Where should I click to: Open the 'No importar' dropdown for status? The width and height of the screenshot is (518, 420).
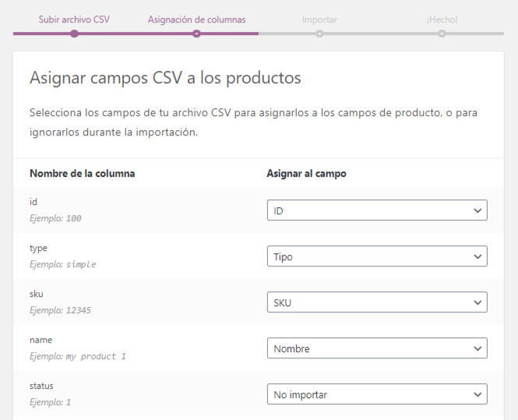376,394
